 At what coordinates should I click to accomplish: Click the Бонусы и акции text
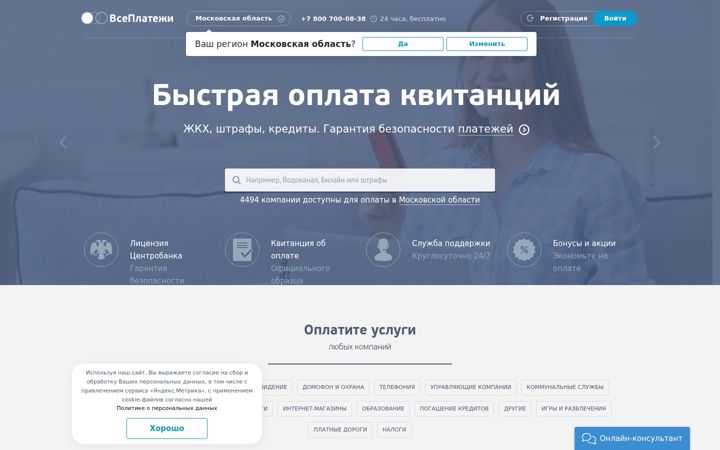click(584, 243)
